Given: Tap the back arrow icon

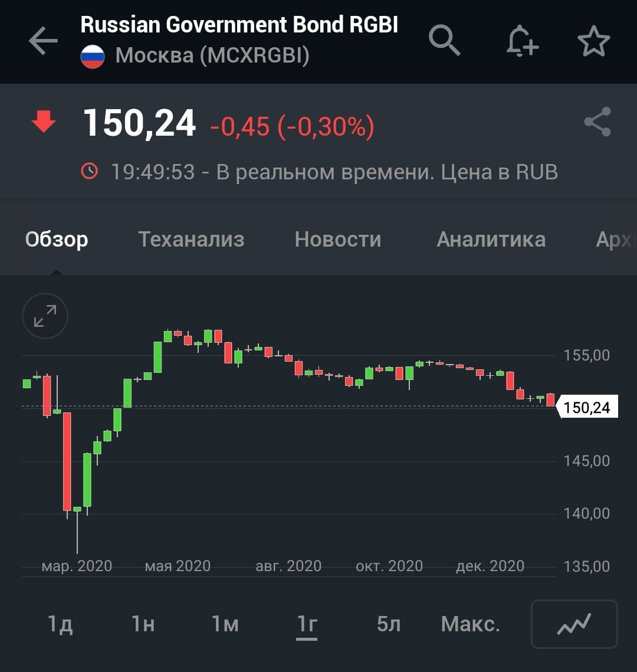Looking at the screenshot, I should tap(43, 41).
